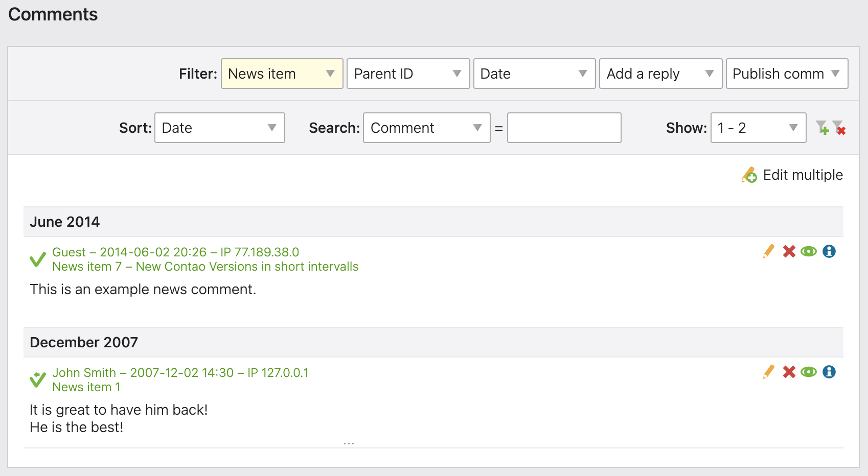Delete the John Smith comment
Screen dimensions: 868x476
[x=789, y=372]
